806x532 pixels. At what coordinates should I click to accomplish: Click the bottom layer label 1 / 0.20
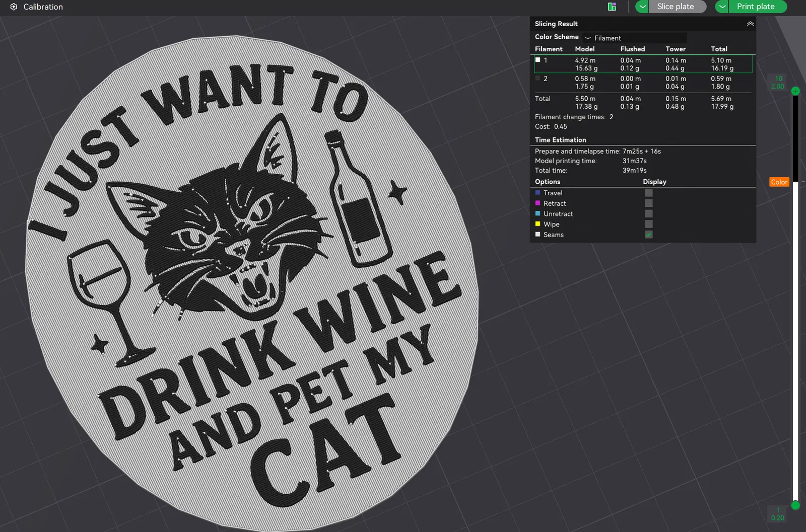778,514
